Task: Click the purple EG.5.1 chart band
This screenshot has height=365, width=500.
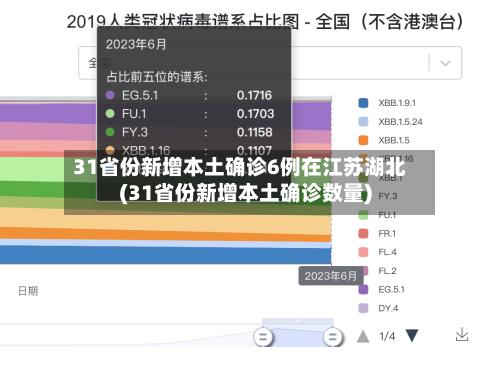Action: 312,115
